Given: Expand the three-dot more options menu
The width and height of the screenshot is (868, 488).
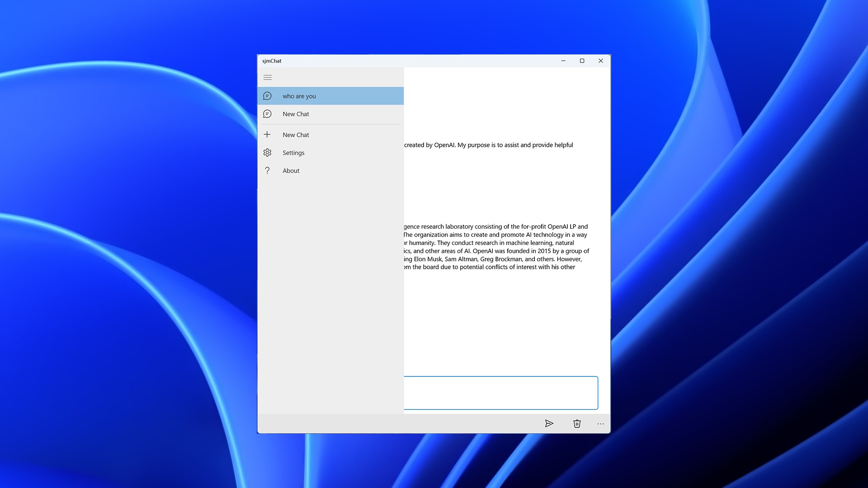Looking at the screenshot, I should 600,423.
